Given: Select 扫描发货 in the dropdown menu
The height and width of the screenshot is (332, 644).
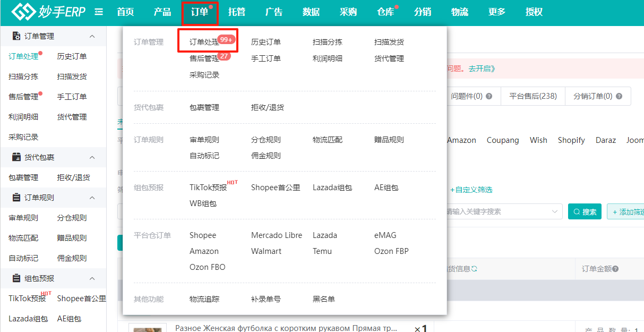Looking at the screenshot, I should [x=389, y=42].
